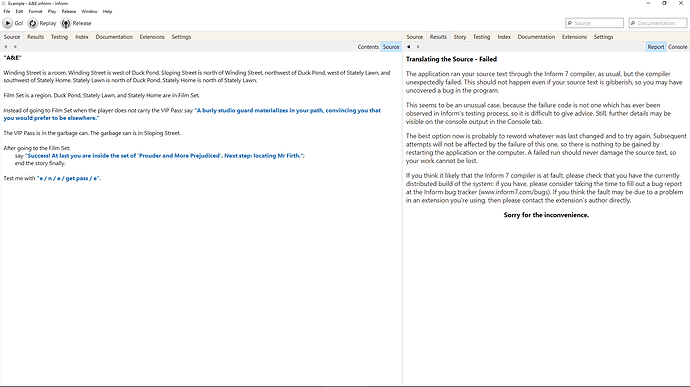
Task: Switch to Contents view in left pane
Action: coord(368,47)
